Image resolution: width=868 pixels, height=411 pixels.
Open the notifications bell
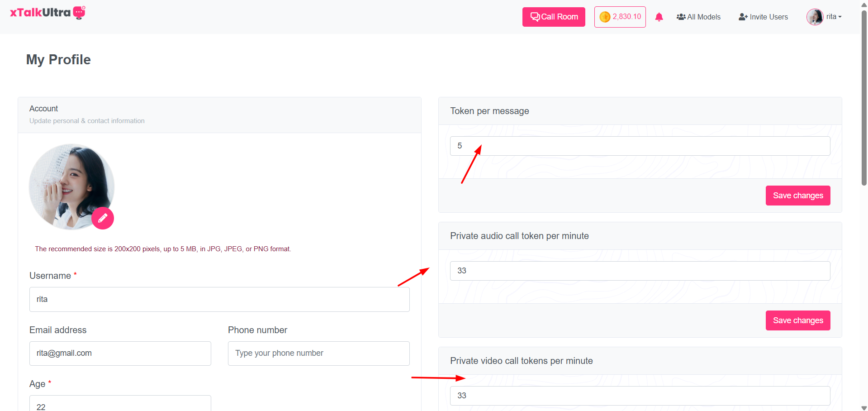[x=659, y=17]
